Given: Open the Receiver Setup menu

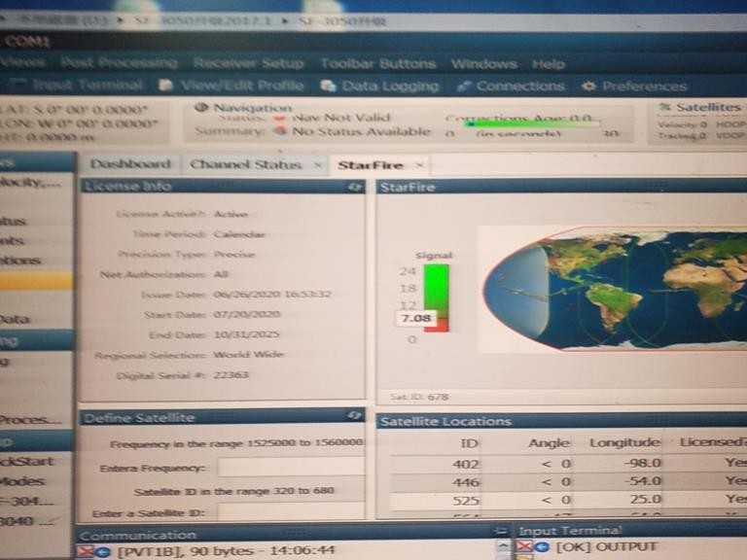Looking at the screenshot, I should coord(248,63).
